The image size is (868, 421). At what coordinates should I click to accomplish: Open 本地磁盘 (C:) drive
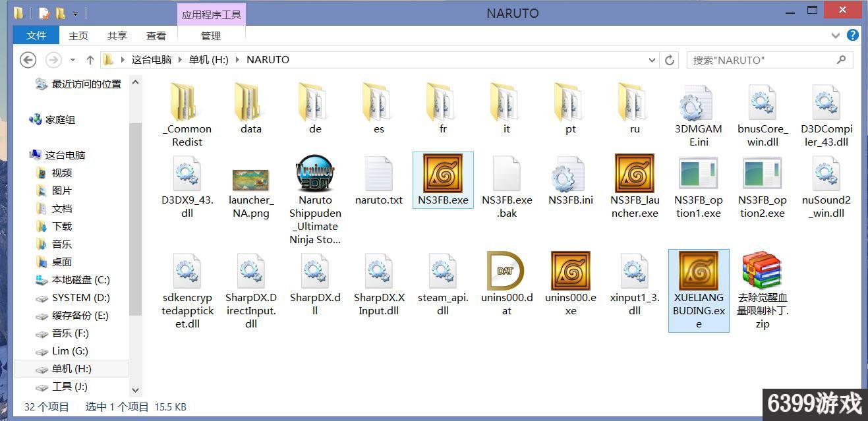click(x=72, y=279)
